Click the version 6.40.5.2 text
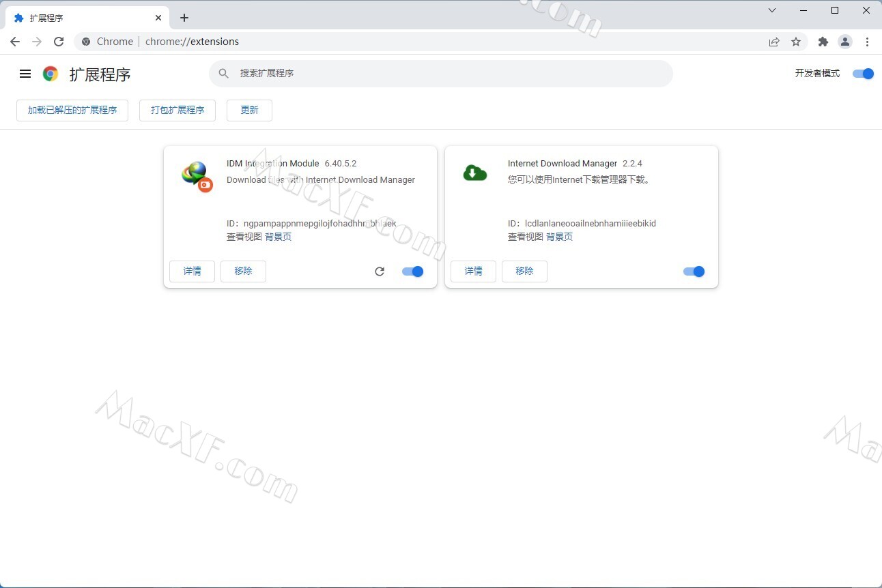 341,164
